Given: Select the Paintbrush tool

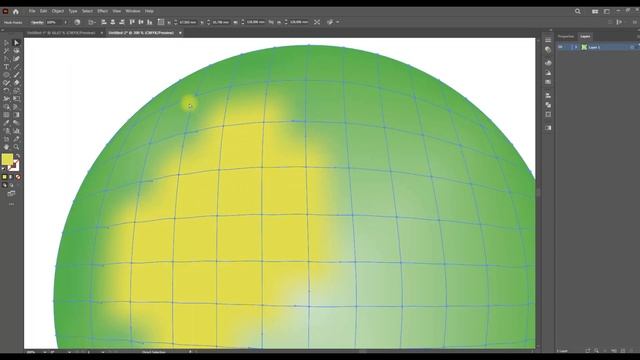Looking at the screenshot, I should (16, 75).
